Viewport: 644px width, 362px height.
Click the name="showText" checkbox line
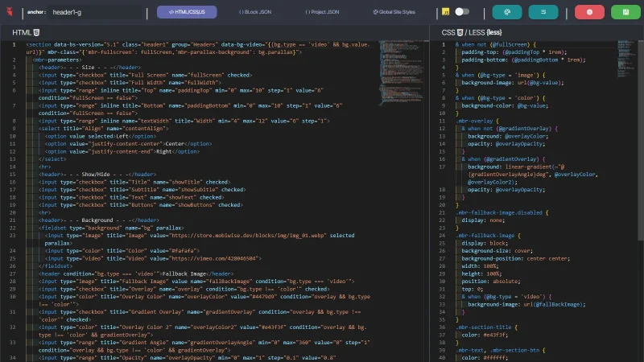coord(131,197)
